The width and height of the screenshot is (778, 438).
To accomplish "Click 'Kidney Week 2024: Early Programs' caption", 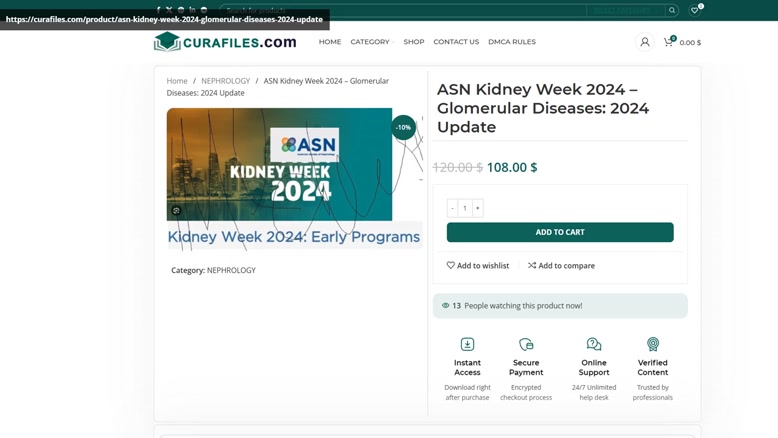I will tap(294, 237).
